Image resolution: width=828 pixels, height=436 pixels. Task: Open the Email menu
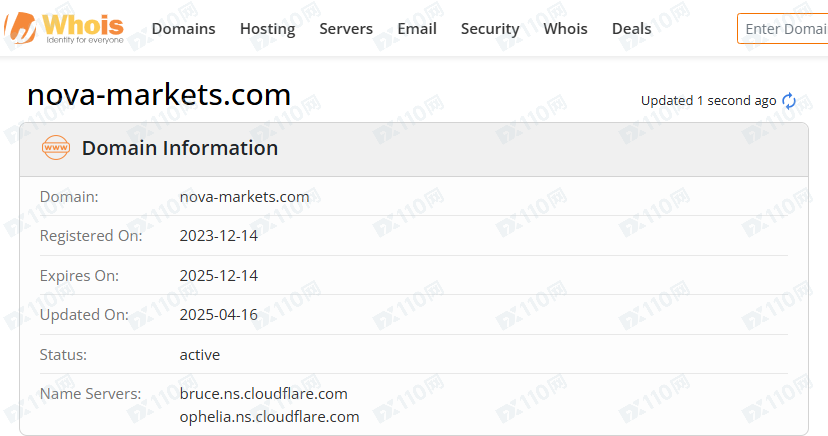(417, 29)
